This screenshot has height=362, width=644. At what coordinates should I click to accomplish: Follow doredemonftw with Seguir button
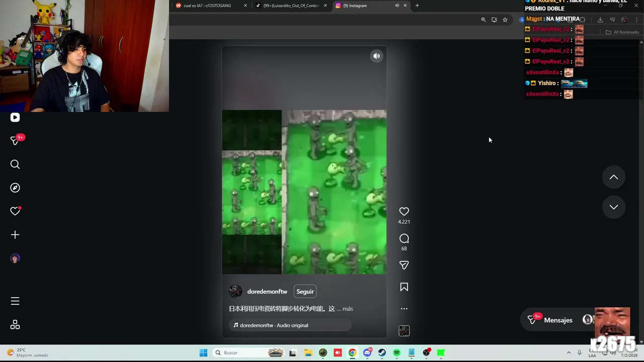305,292
